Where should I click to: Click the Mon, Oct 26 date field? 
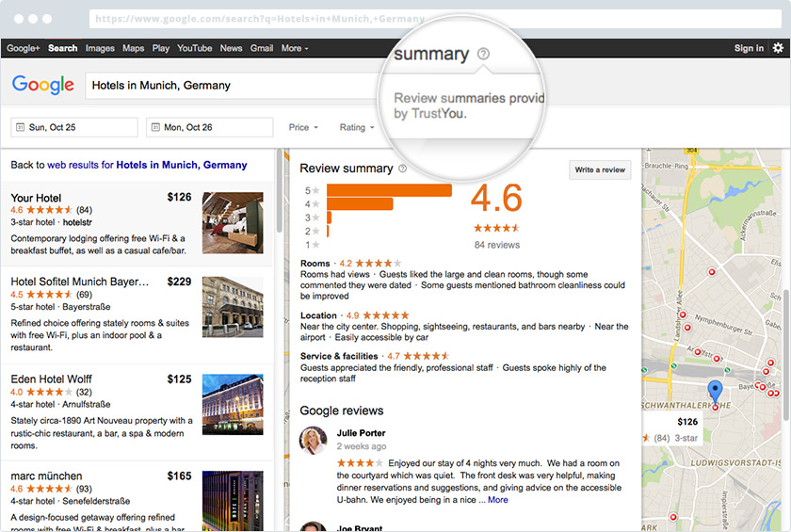[x=209, y=127]
